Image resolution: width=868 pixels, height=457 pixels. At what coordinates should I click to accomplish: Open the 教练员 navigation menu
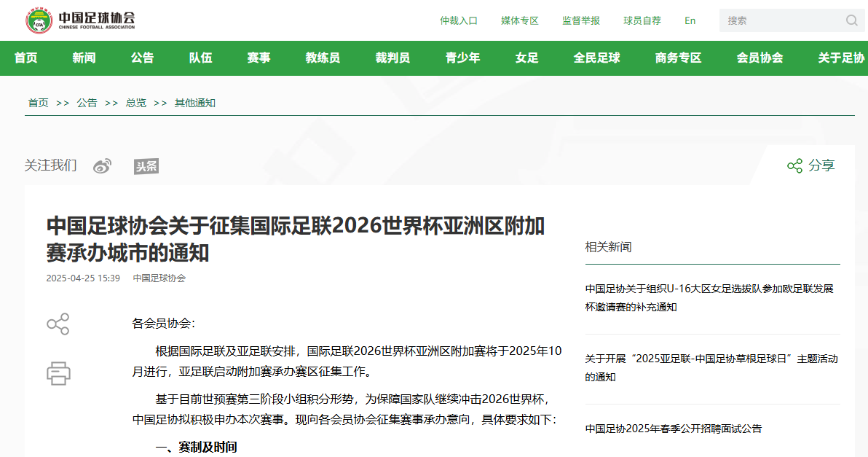coord(323,58)
